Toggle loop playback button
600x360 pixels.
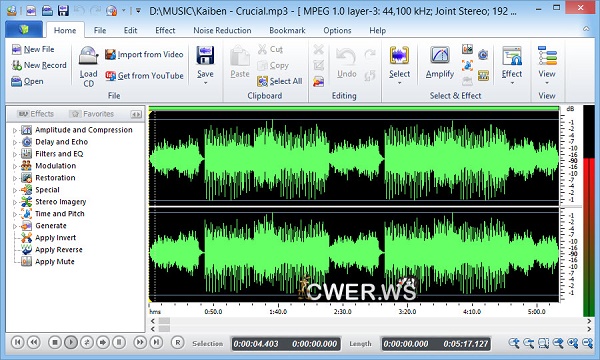coord(87,342)
